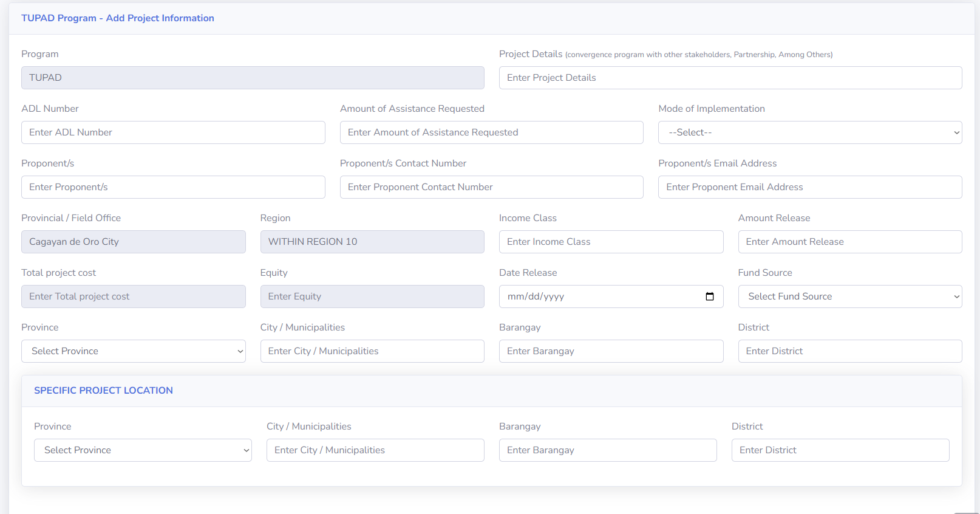Click the 'Income Class' label
The width and height of the screenshot is (980, 514).
[528, 218]
